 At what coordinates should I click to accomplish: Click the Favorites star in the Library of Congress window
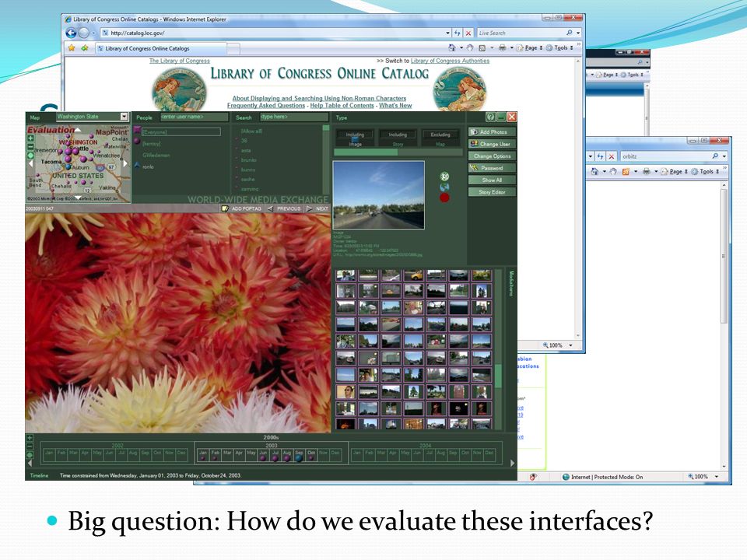(72, 48)
